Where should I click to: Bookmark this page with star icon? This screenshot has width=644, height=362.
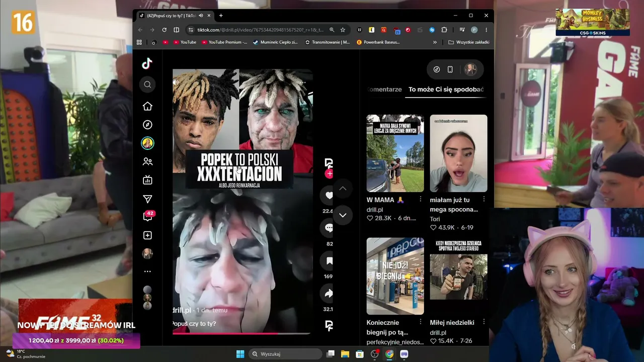(x=343, y=30)
